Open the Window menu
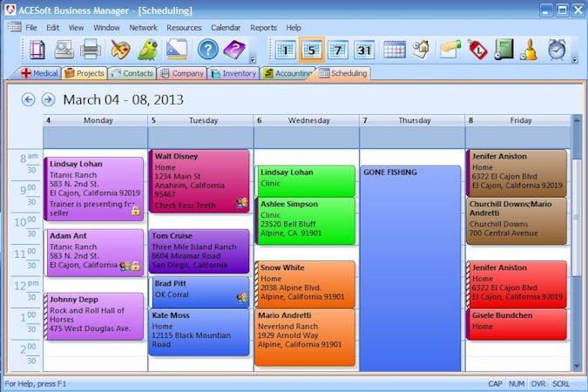The height and width of the screenshot is (392, 588). click(106, 28)
